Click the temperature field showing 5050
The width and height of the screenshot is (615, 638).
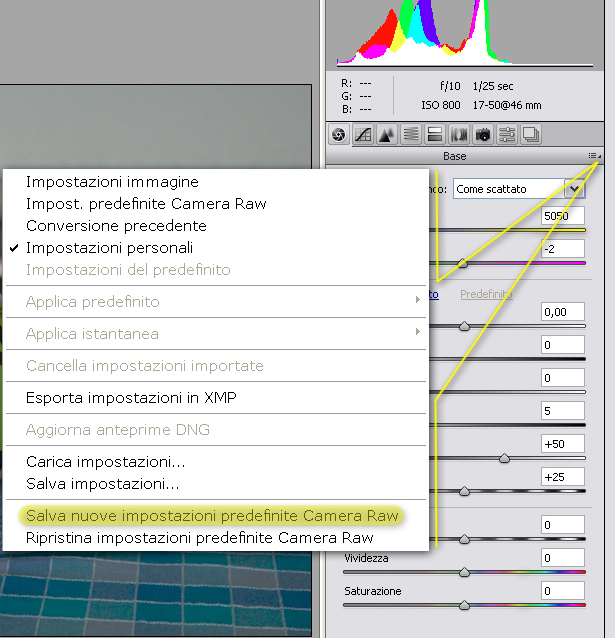tap(562, 215)
